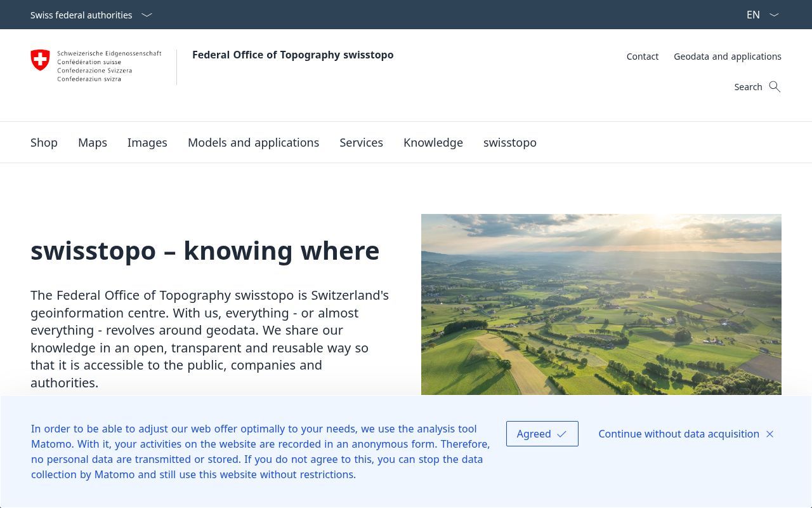Open the Models and applications menu
Screen dimensions: 812x508
pyautogui.click(x=253, y=142)
